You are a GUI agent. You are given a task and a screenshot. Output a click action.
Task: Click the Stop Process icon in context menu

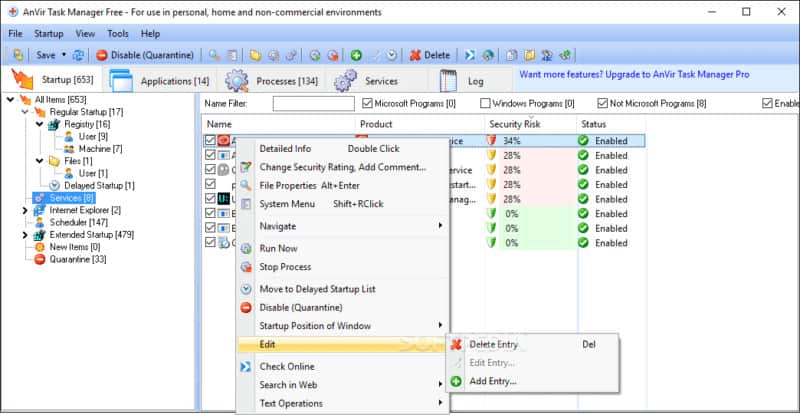pos(246,267)
